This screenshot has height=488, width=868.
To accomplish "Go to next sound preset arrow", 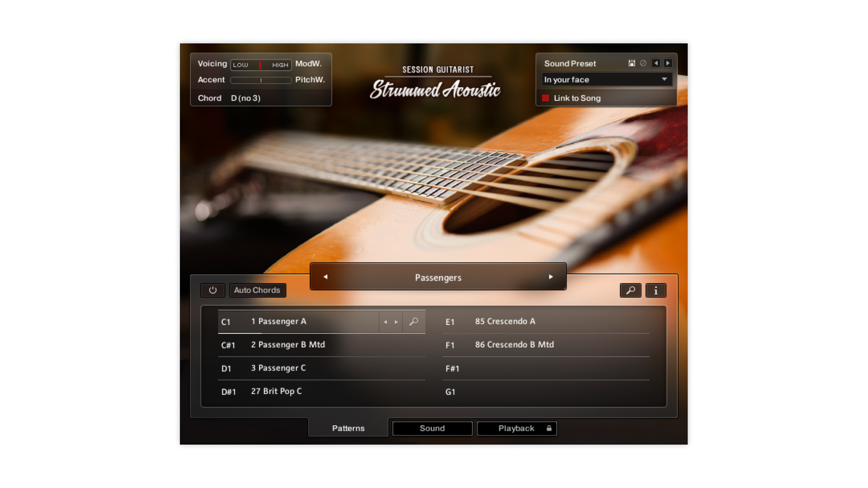I will (668, 63).
